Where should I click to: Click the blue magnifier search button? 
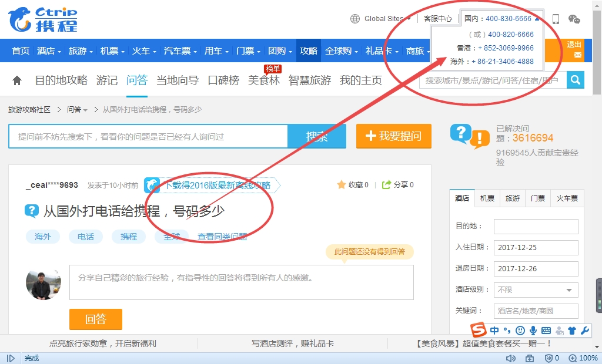coord(575,80)
